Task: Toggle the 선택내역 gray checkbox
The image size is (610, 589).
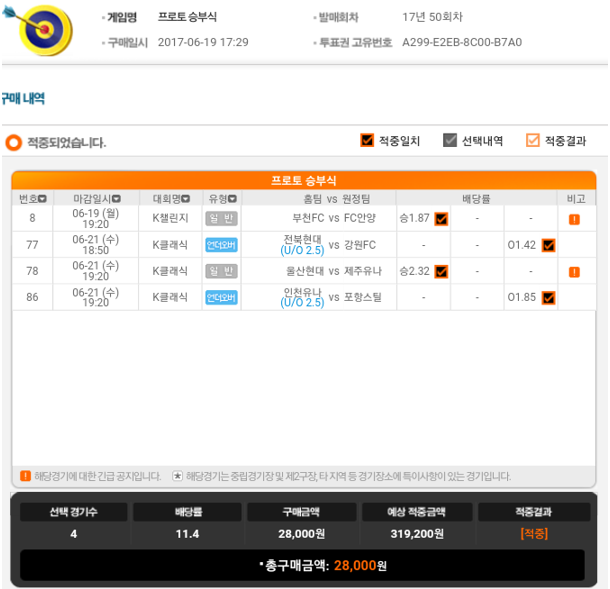Action: (450, 140)
